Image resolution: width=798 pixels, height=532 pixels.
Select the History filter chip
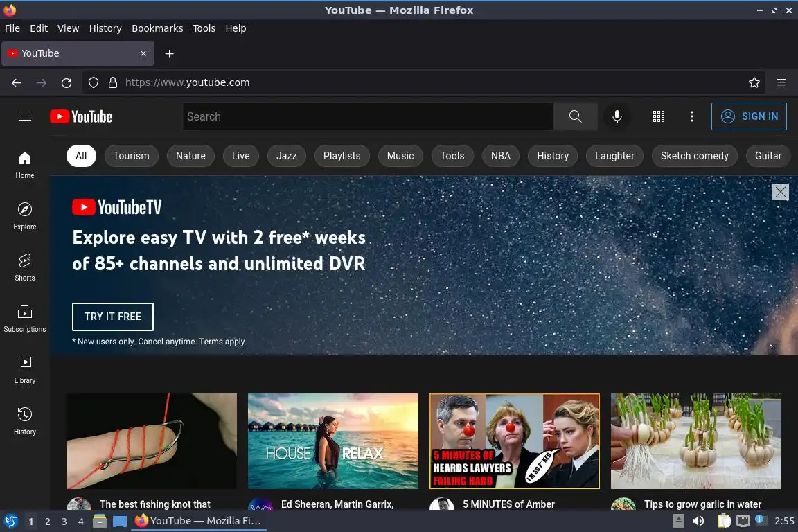coord(553,156)
